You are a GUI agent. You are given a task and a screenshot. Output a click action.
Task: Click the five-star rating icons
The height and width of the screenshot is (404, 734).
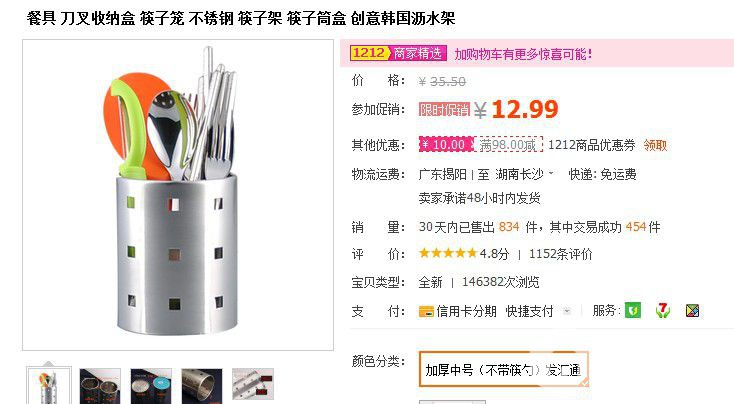[448, 253]
